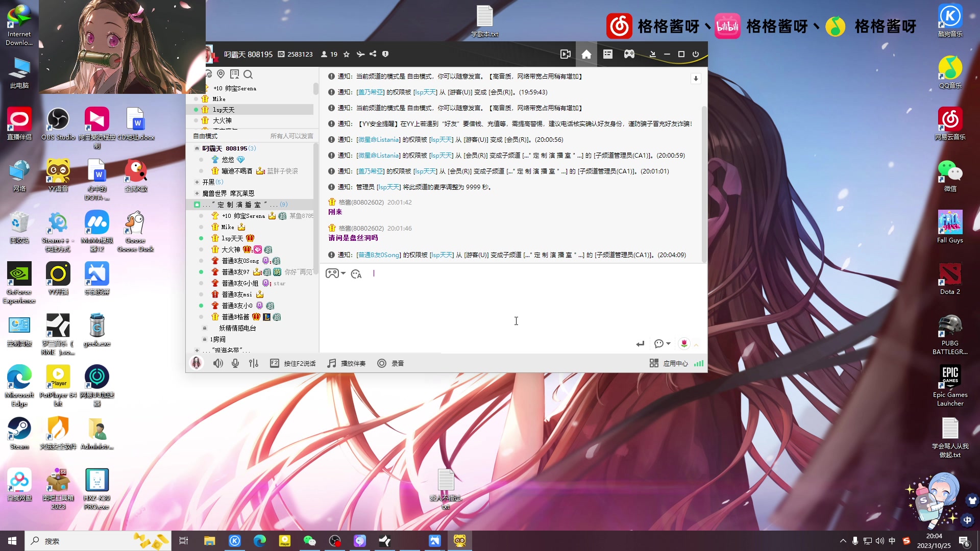
Task: Open the Windows Start menu
Action: point(12,541)
